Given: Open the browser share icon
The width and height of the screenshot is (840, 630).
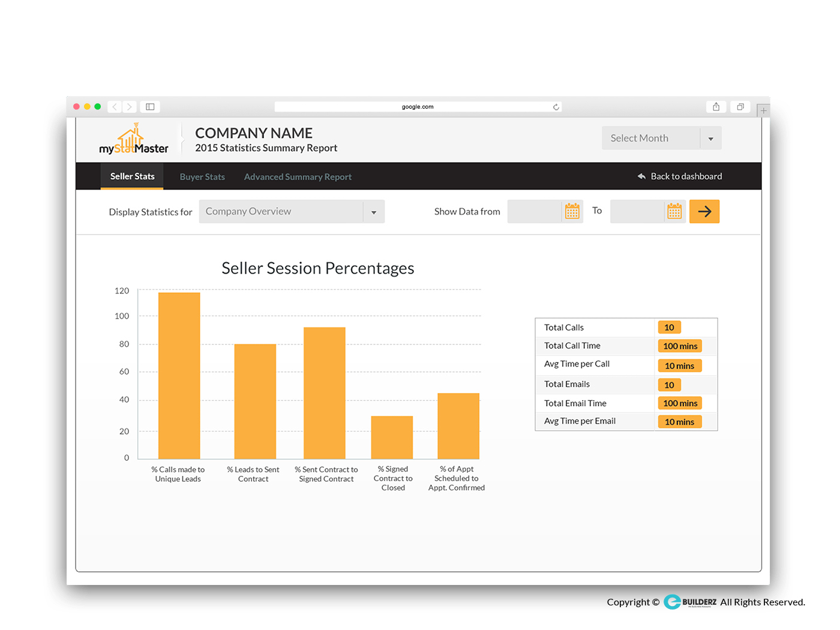Looking at the screenshot, I should [716, 107].
